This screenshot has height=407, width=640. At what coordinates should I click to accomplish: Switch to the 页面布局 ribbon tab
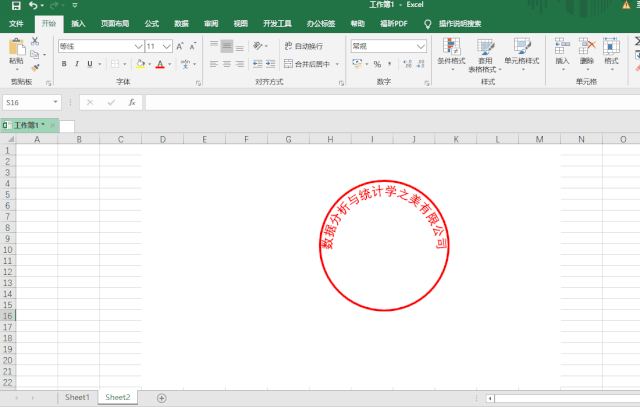click(x=115, y=24)
